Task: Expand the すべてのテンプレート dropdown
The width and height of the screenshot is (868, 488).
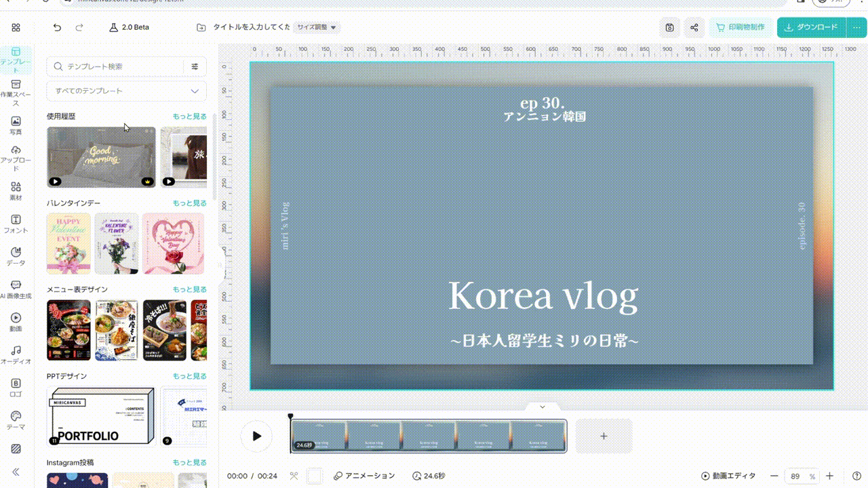Action: click(x=126, y=91)
